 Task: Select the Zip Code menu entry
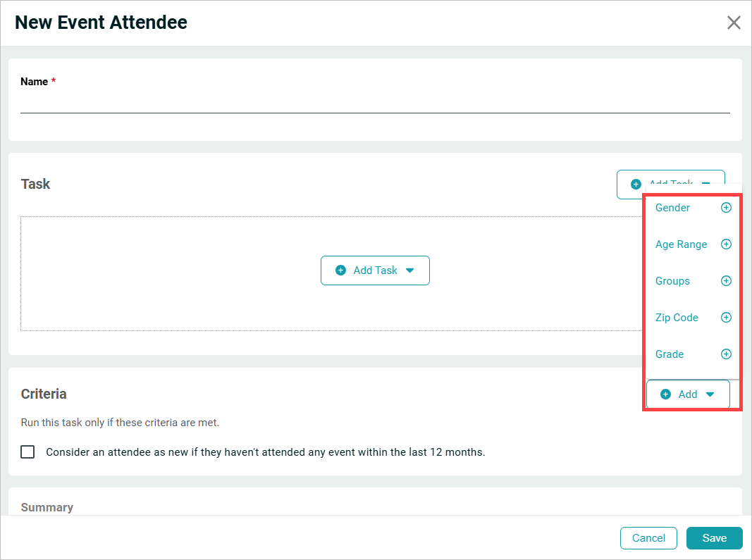(x=677, y=318)
